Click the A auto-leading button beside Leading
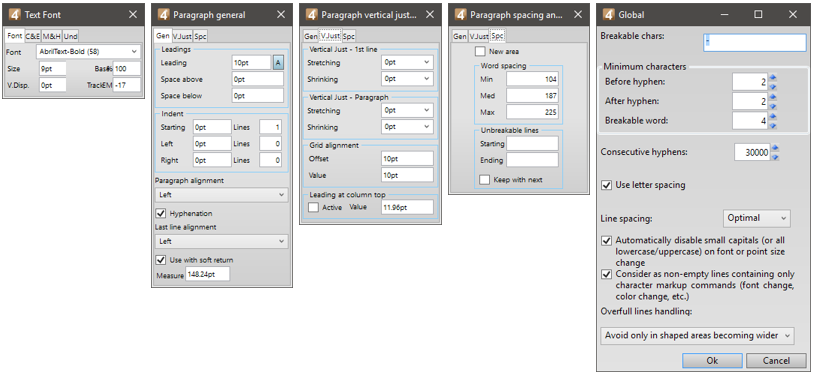 [279, 62]
